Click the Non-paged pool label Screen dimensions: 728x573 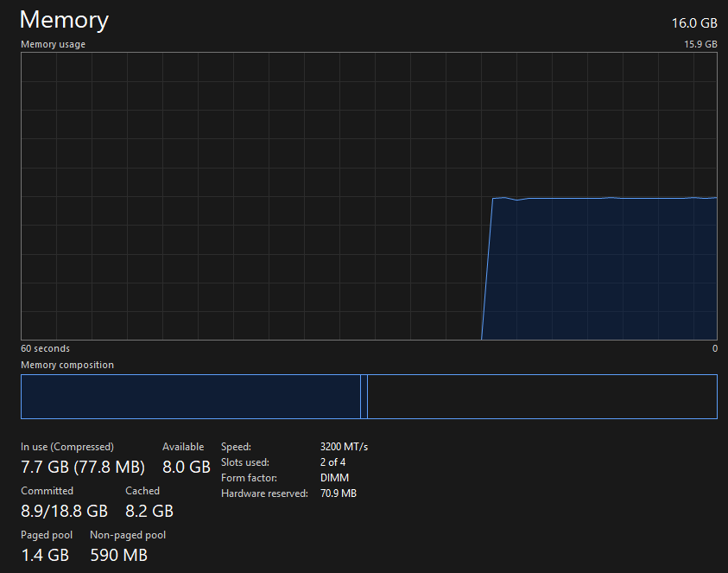128,535
